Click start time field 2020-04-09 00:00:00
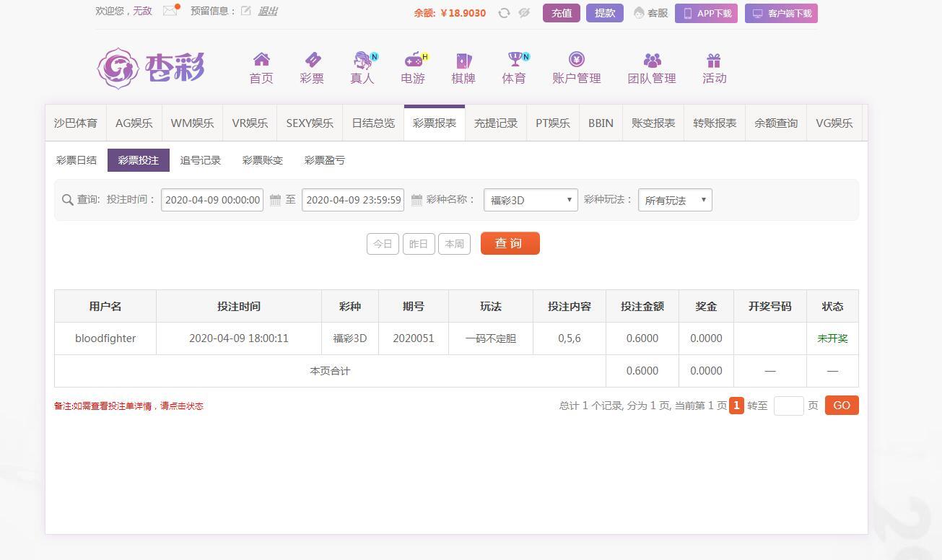Screen dimensions: 942x560 pos(212,200)
